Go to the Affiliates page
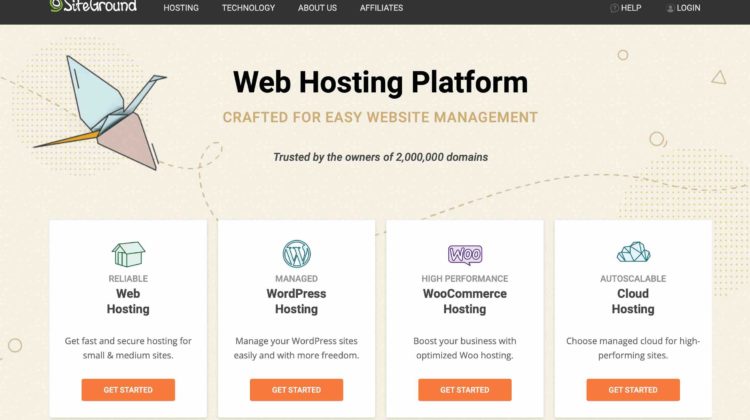 coord(381,8)
